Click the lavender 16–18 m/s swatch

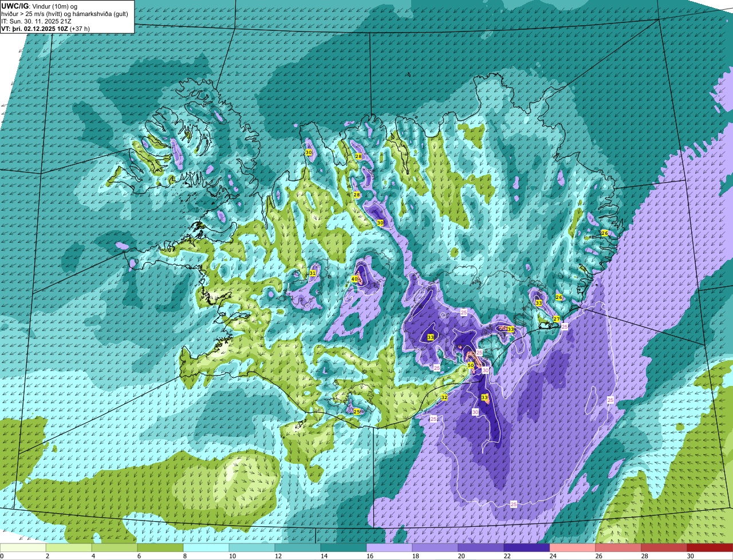click(x=389, y=547)
